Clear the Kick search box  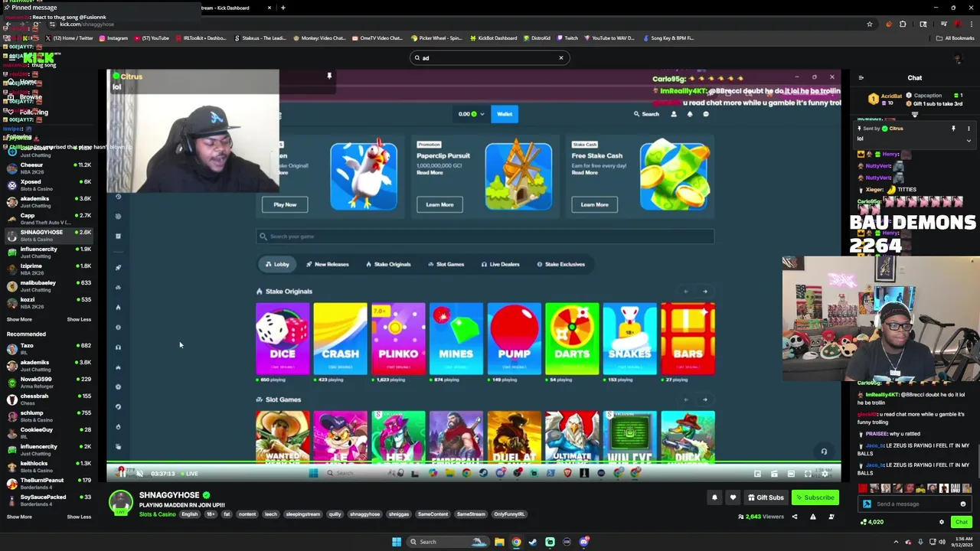(x=560, y=57)
